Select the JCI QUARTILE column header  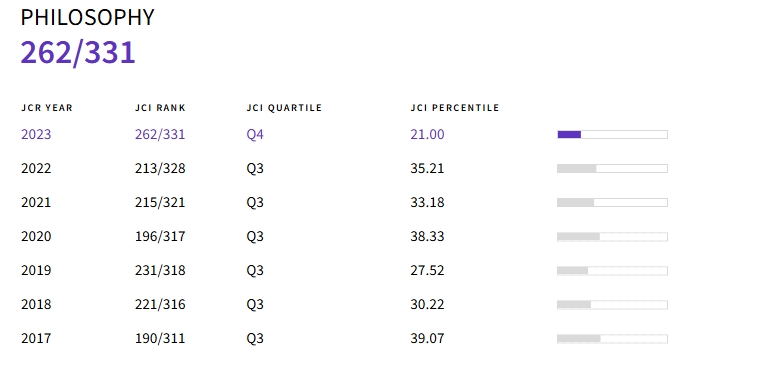(x=284, y=108)
